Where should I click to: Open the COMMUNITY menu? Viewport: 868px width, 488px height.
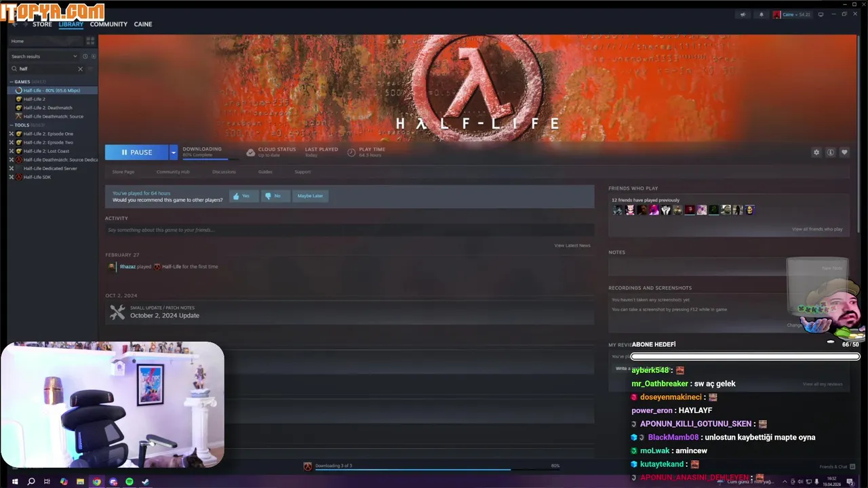point(108,24)
